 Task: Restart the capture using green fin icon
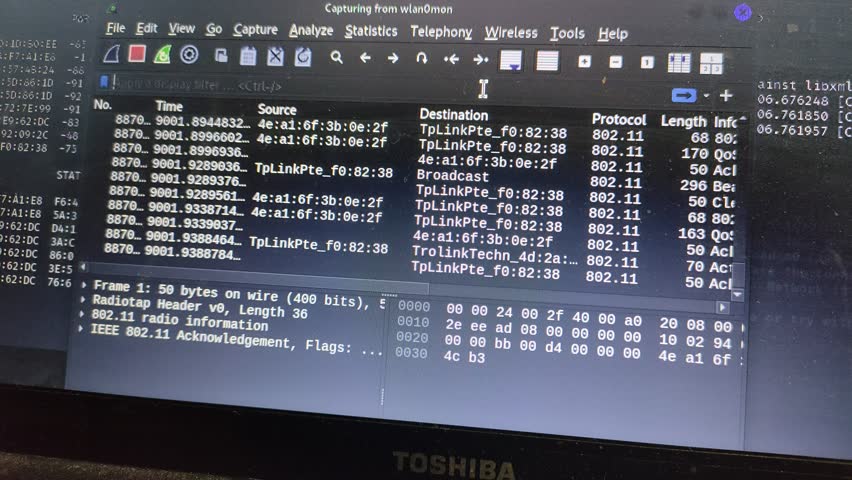162,54
